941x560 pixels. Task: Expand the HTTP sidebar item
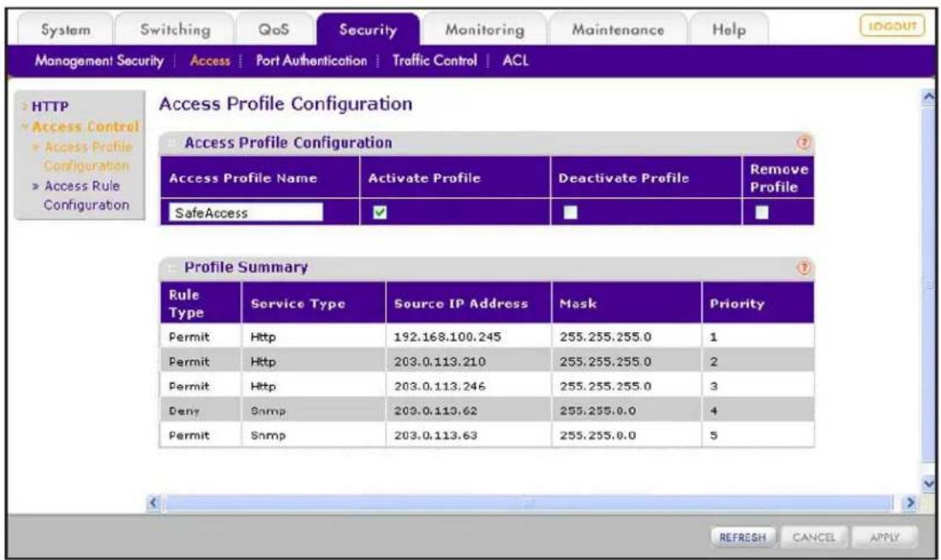(50, 106)
